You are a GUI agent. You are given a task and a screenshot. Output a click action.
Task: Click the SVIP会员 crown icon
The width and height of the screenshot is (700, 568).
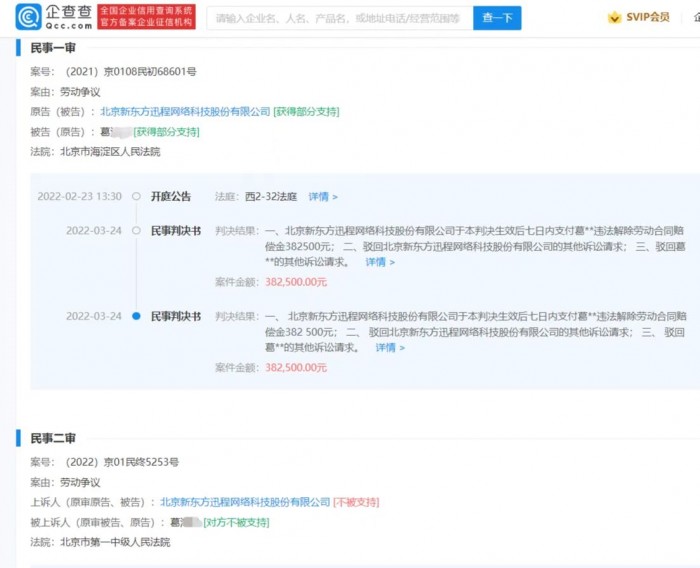(614, 18)
